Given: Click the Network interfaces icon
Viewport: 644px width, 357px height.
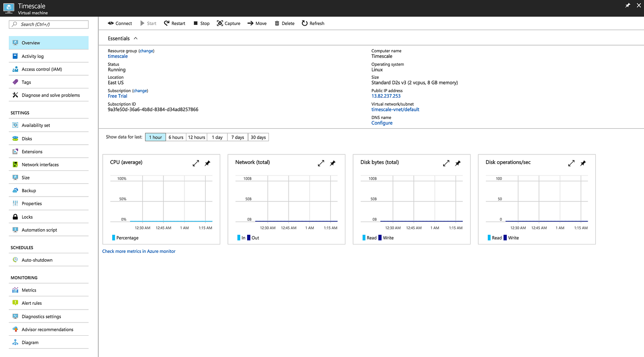Looking at the screenshot, I should pos(15,164).
